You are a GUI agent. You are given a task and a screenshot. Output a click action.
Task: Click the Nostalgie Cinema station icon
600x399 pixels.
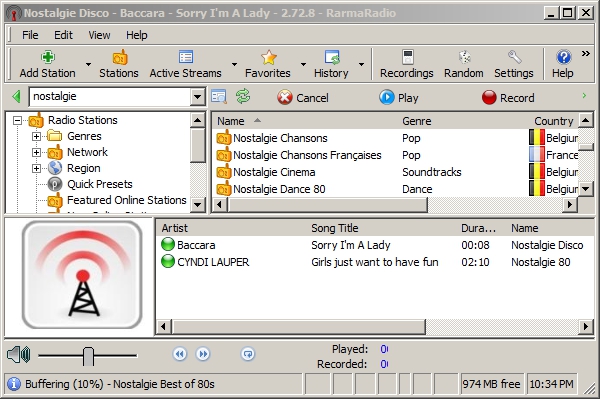click(224, 172)
